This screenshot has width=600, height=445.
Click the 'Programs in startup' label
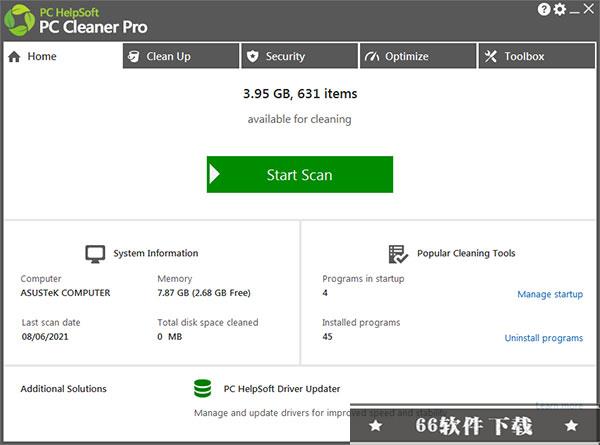click(363, 279)
